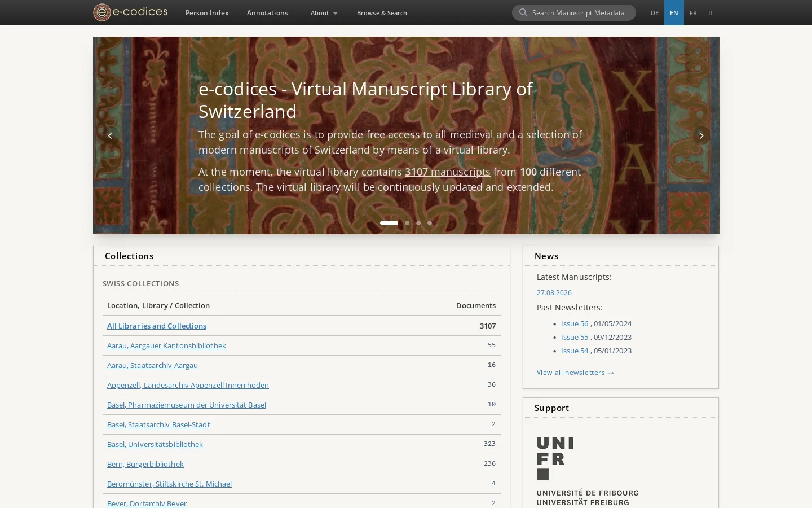The height and width of the screenshot is (508, 812).
Task: Go to next carousel slide arrow
Action: (701, 135)
